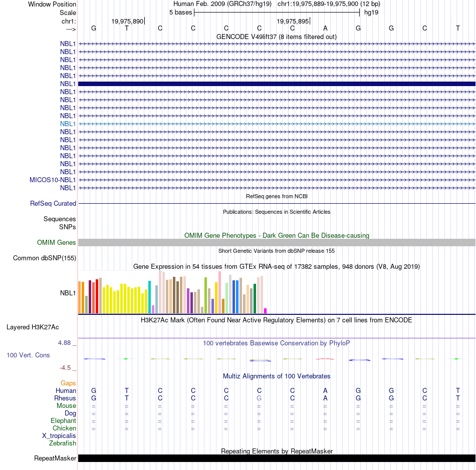
Task: Click the GENCODE V49lift37 track title
Action: click(x=276, y=37)
